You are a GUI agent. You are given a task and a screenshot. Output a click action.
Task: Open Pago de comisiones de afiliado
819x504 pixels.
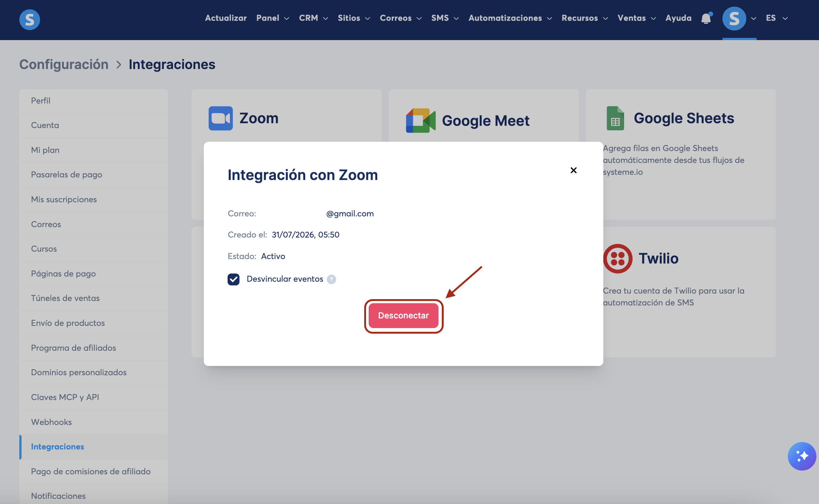coord(94,472)
